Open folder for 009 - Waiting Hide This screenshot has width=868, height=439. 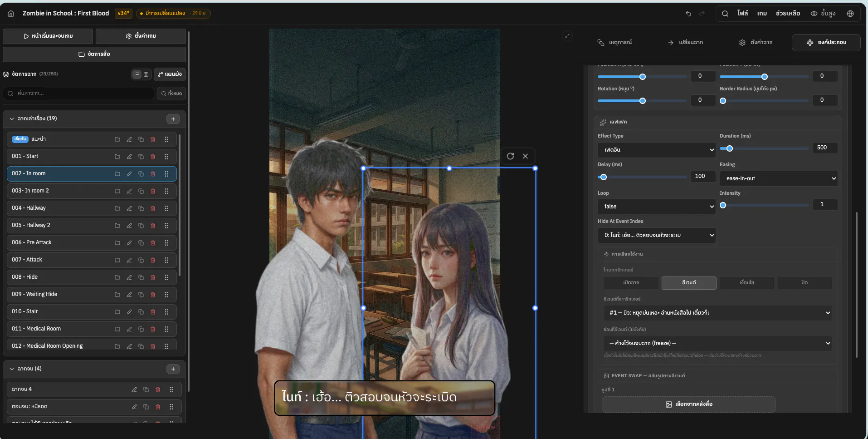(x=117, y=295)
